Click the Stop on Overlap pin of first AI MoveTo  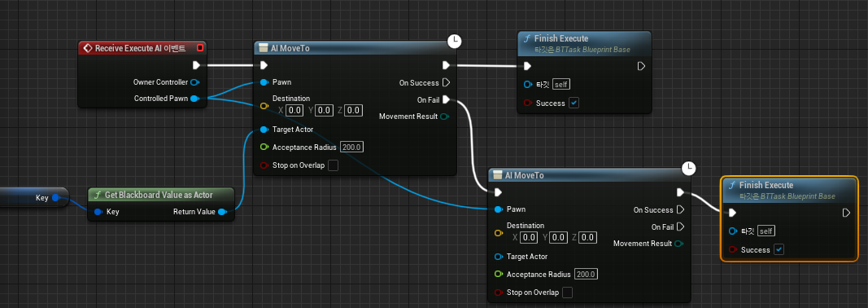coord(264,165)
